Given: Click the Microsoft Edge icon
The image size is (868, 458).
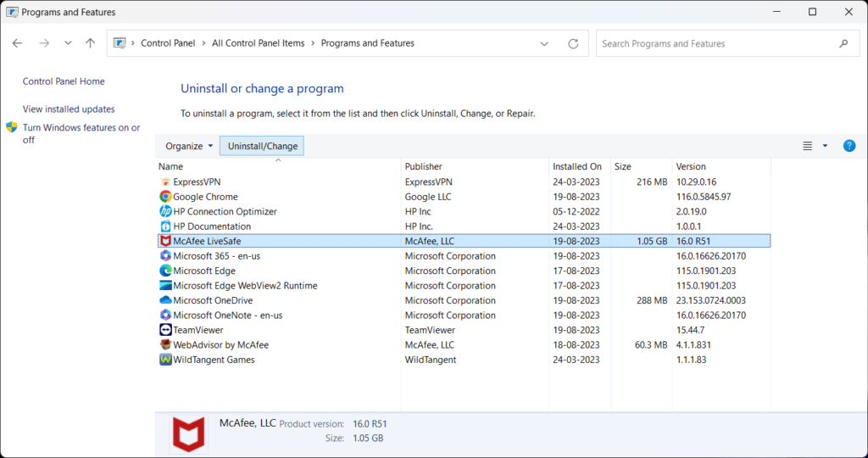Looking at the screenshot, I should (x=165, y=271).
